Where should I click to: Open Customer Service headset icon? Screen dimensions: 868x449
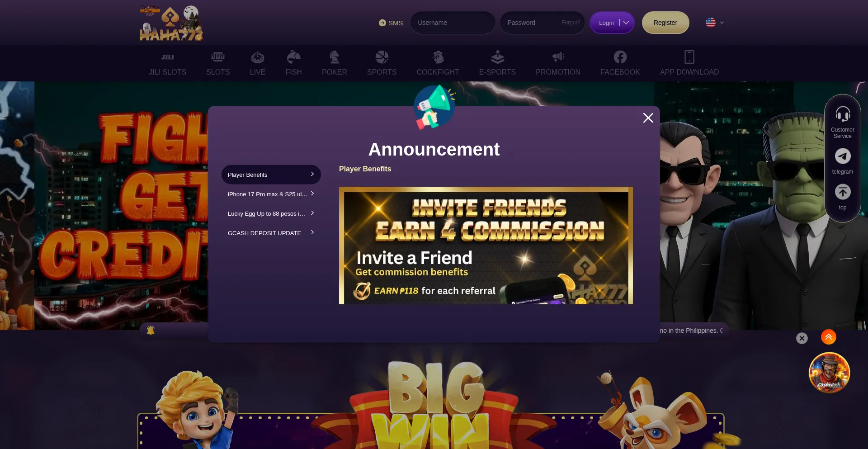click(843, 114)
